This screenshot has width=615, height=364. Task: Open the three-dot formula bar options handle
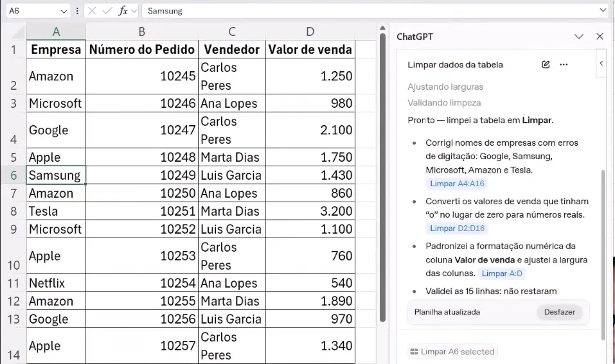[x=77, y=11]
